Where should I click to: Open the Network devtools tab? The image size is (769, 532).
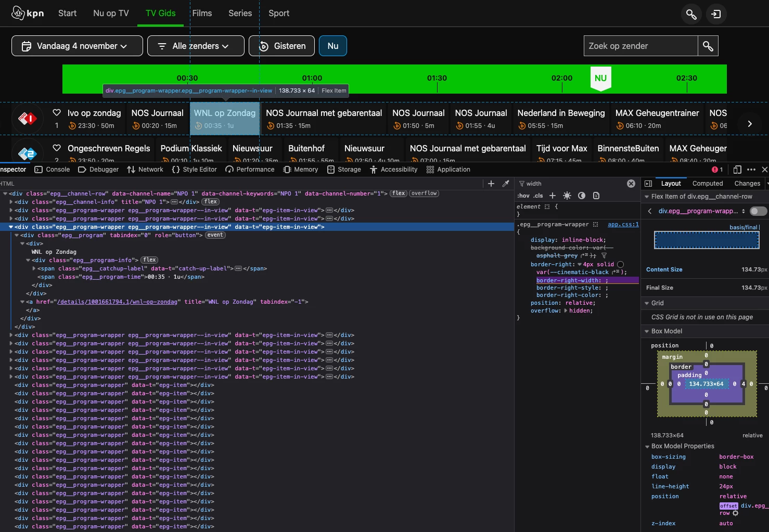145,170
